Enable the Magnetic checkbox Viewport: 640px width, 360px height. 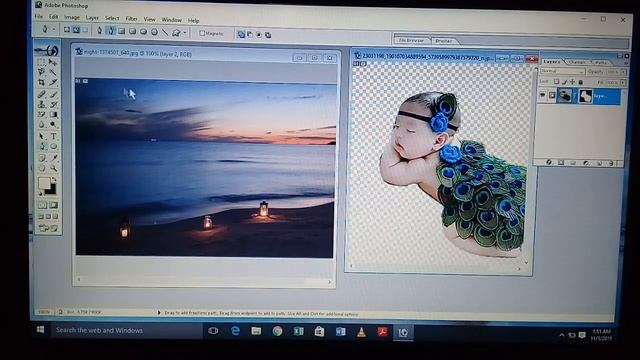pos(202,33)
